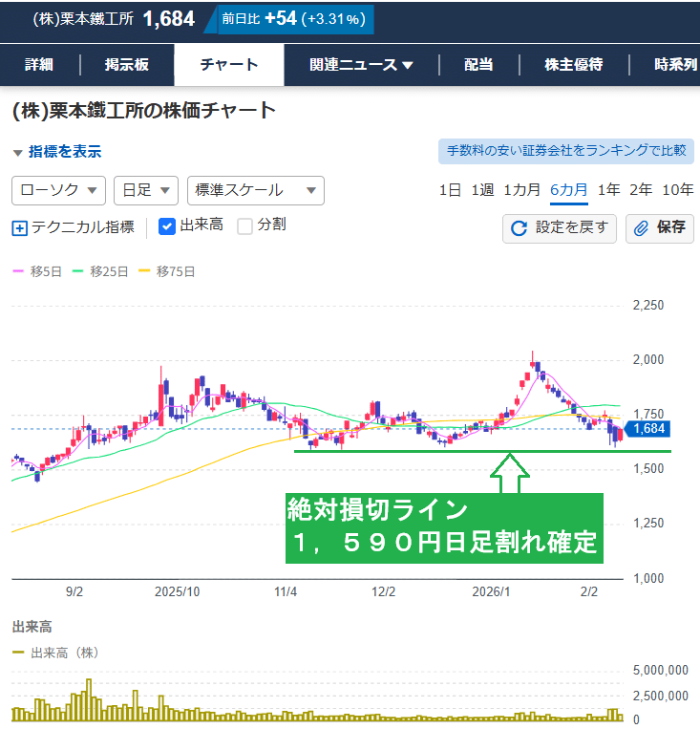700x729 pixels.
Task: Expand the 関連ニュース menu
Action: pos(361,65)
